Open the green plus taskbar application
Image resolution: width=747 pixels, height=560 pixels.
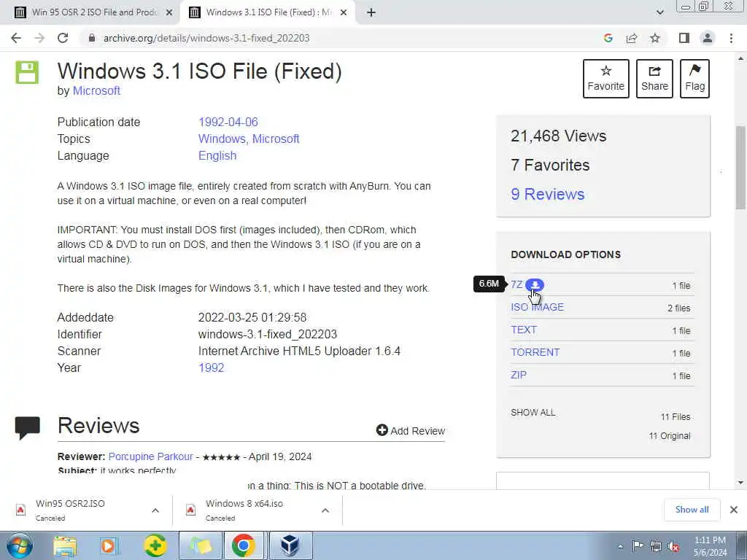coord(155,545)
